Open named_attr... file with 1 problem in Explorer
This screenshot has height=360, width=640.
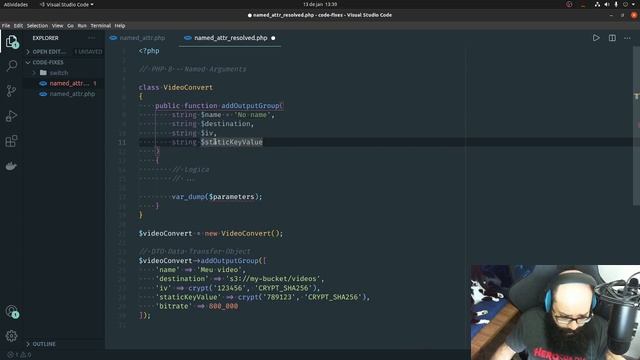point(64,83)
